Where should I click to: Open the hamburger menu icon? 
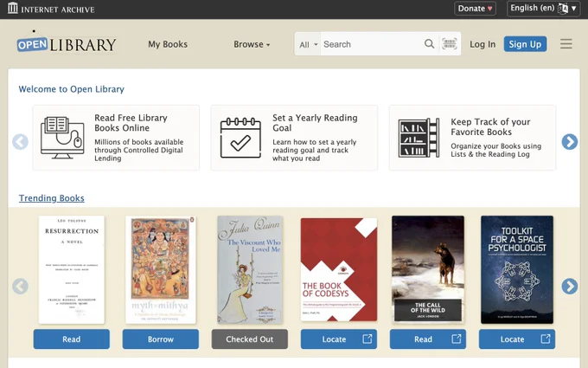pyautogui.click(x=566, y=44)
